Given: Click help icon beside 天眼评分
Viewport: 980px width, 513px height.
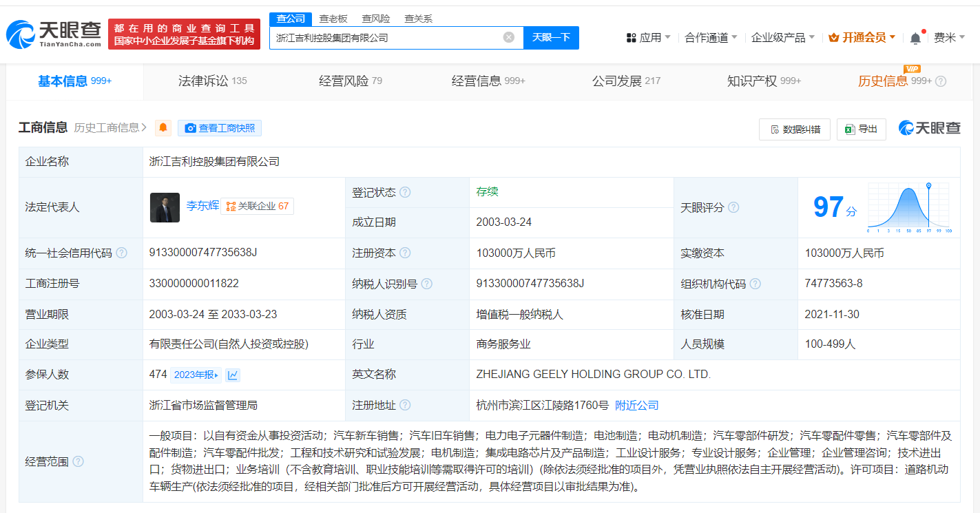Looking at the screenshot, I should pyautogui.click(x=733, y=207).
